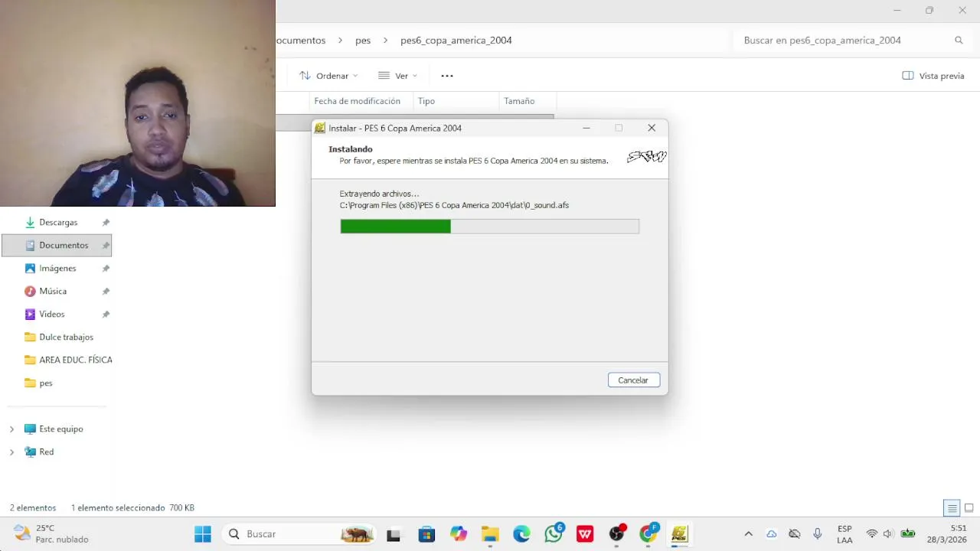Open Imágenes in the sidebar
Viewport: 980px width, 551px height.
click(57, 268)
